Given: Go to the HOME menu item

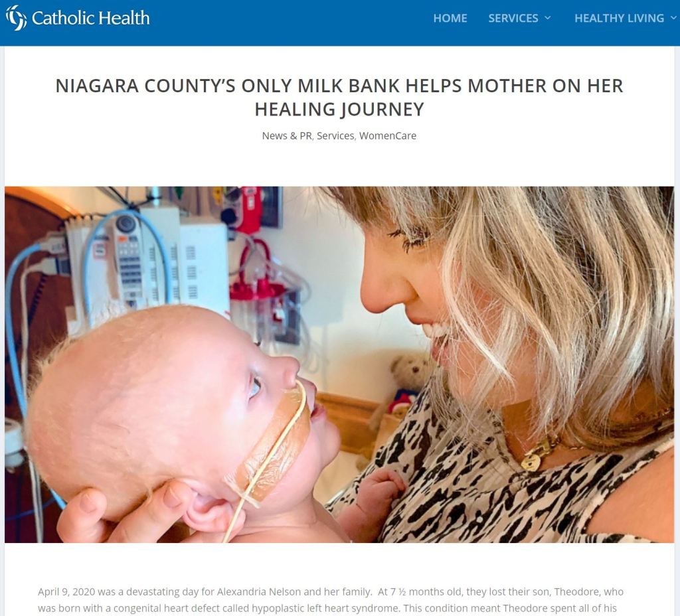Looking at the screenshot, I should click(x=450, y=18).
